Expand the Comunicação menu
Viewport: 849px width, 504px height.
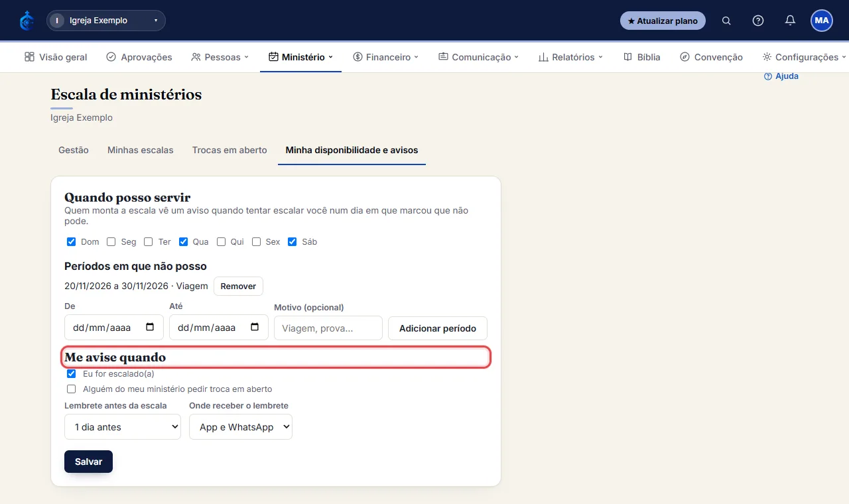pyautogui.click(x=478, y=57)
